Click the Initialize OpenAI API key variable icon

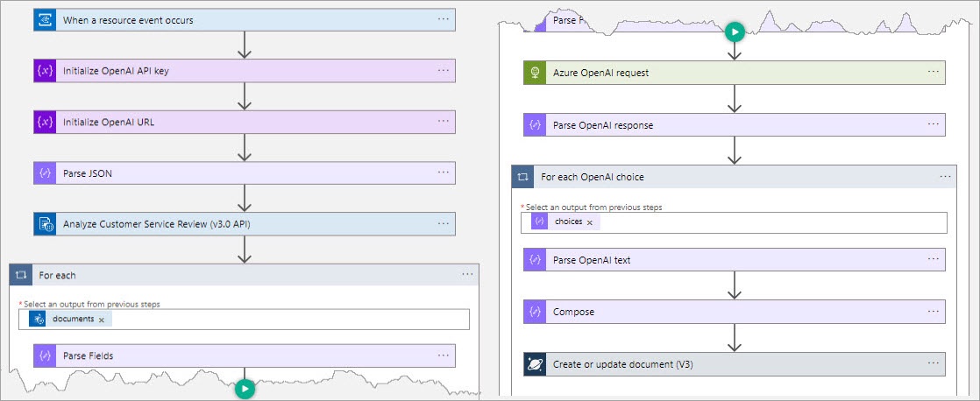click(45, 71)
